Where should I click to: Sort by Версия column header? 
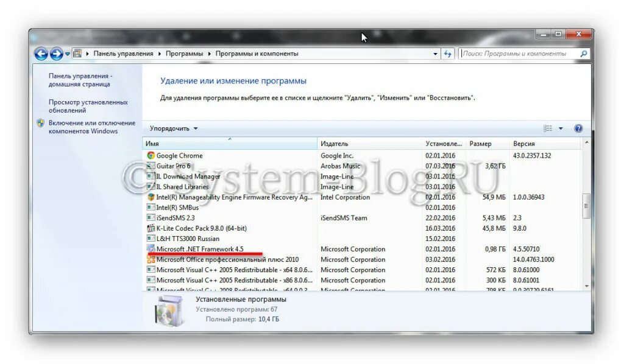(545, 144)
